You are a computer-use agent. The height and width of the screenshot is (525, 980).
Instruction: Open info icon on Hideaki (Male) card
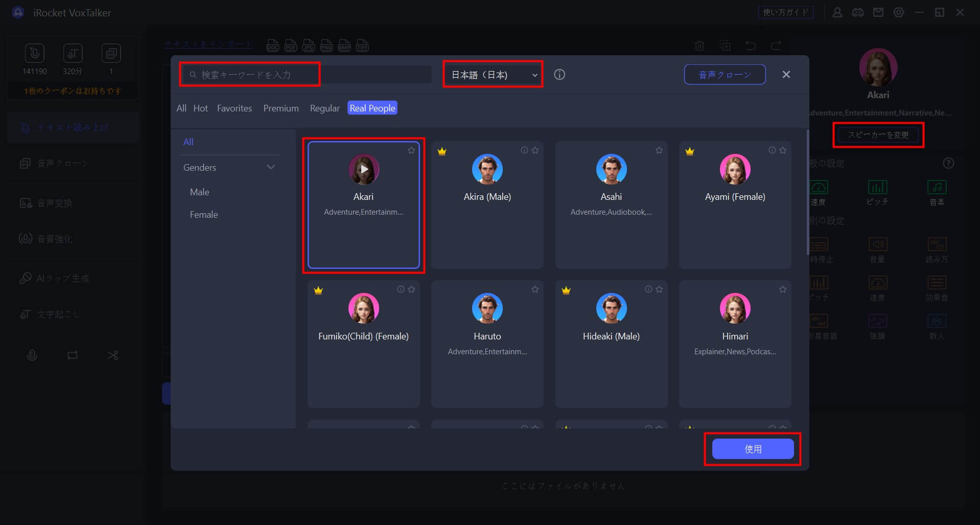[x=648, y=289]
